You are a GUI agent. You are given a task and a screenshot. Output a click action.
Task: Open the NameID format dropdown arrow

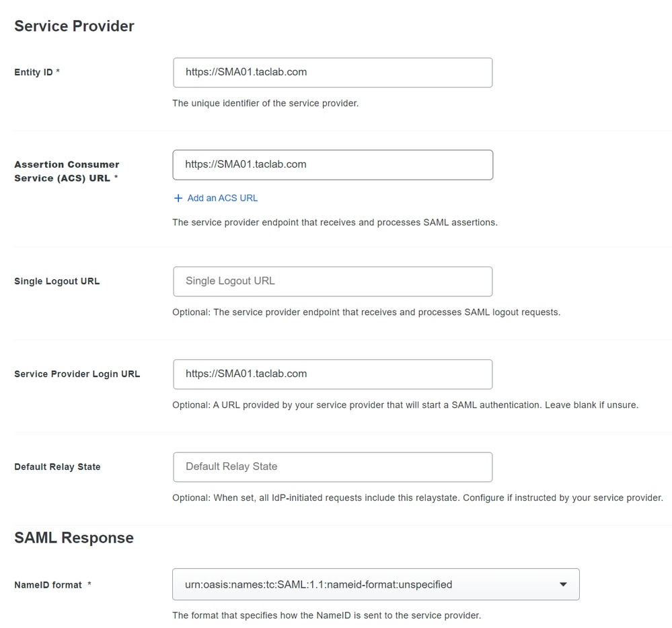click(563, 584)
